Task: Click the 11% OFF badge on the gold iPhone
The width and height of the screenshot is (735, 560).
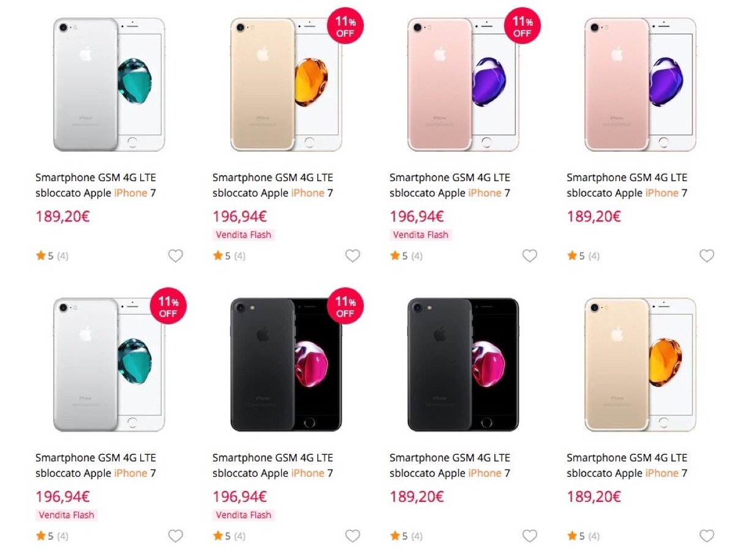Action: (345, 26)
